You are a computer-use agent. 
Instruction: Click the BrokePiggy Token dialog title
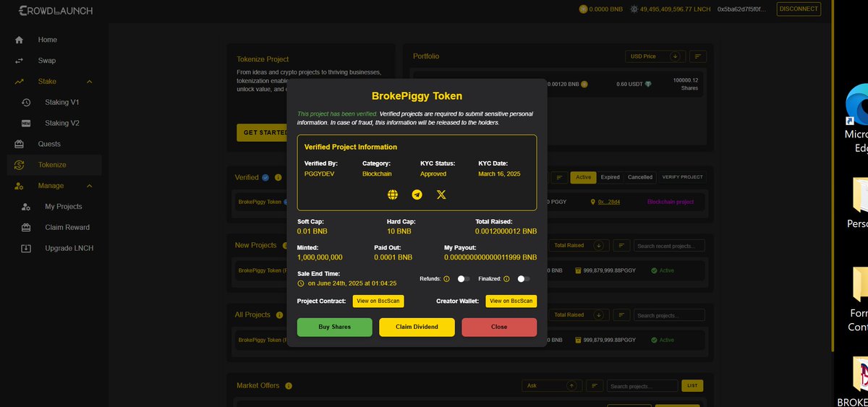(x=417, y=95)
